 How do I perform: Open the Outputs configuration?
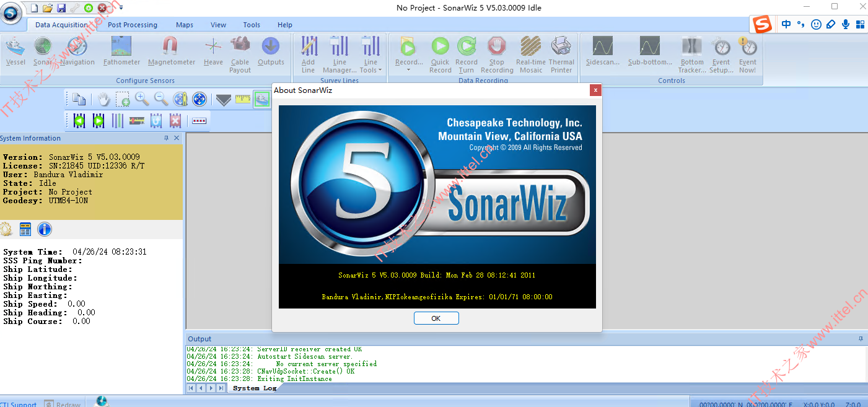point(271,51)
